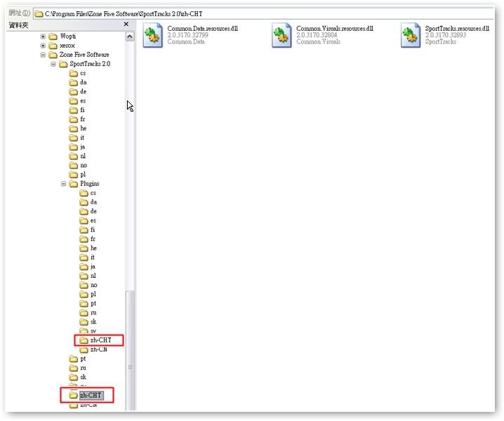Click version text 2.0.3170.32804

317,35
